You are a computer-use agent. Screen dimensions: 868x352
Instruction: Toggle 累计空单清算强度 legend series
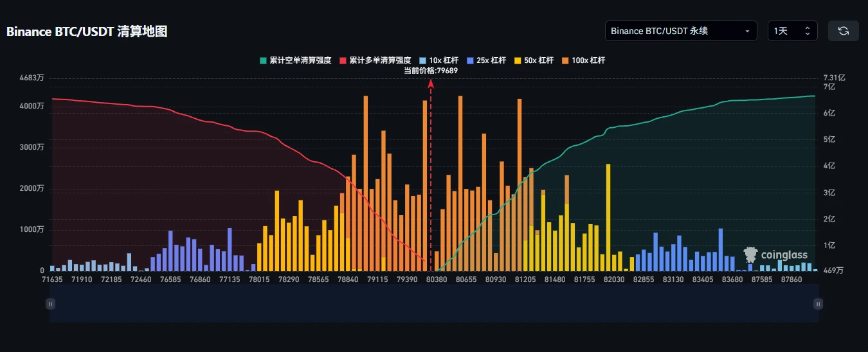295,60
